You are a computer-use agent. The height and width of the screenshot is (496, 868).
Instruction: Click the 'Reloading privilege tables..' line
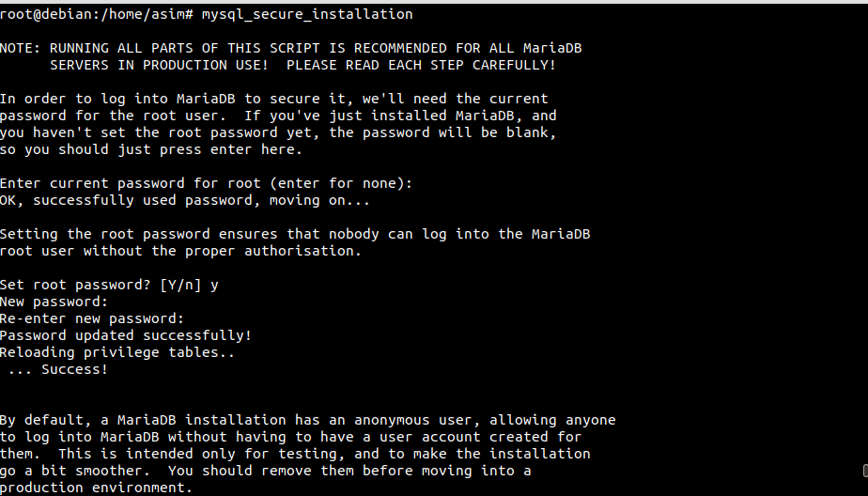tap(117, 352)
